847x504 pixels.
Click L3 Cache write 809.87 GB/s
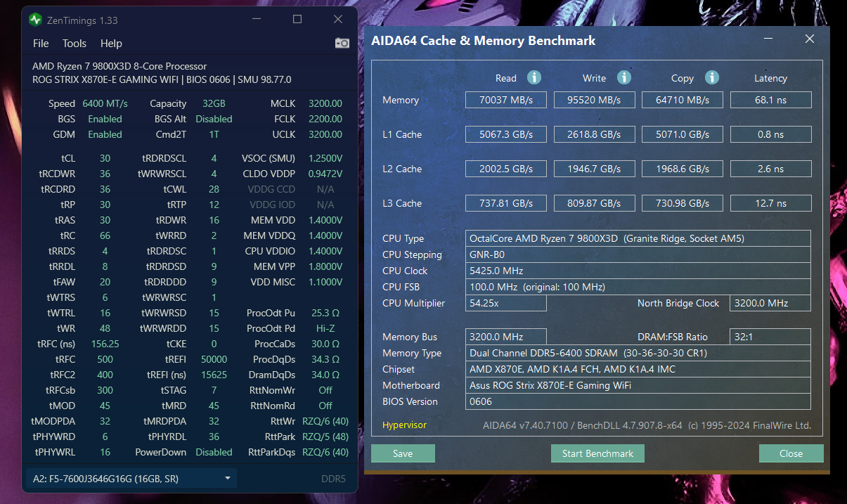pos(595,203)
